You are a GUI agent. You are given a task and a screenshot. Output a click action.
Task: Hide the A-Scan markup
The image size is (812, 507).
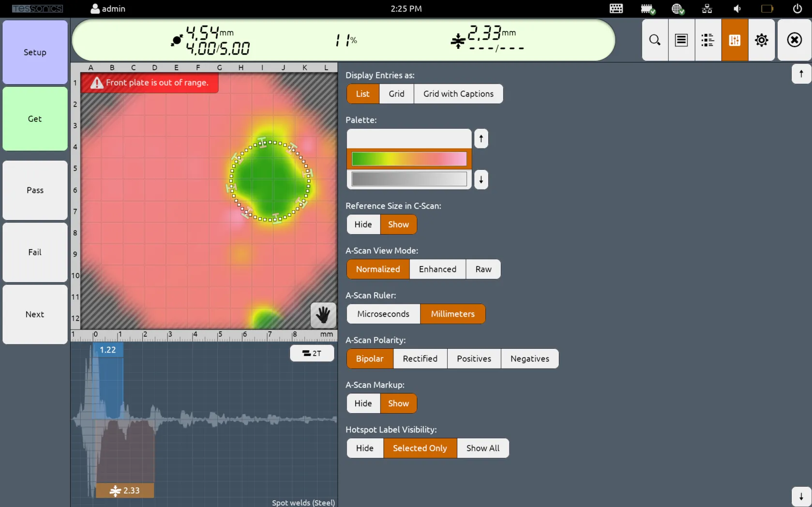(x=363, y=403)
